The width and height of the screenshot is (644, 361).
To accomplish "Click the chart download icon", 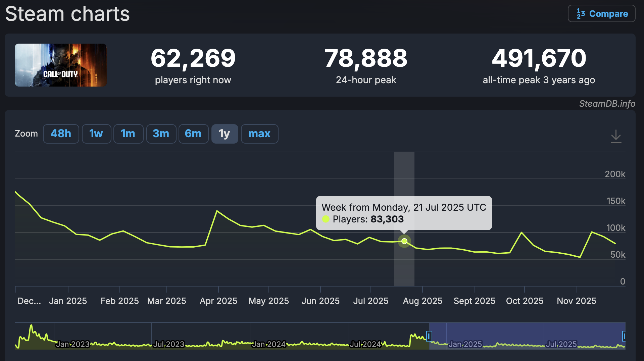I will pyautogui.click(x=616, y=136).
